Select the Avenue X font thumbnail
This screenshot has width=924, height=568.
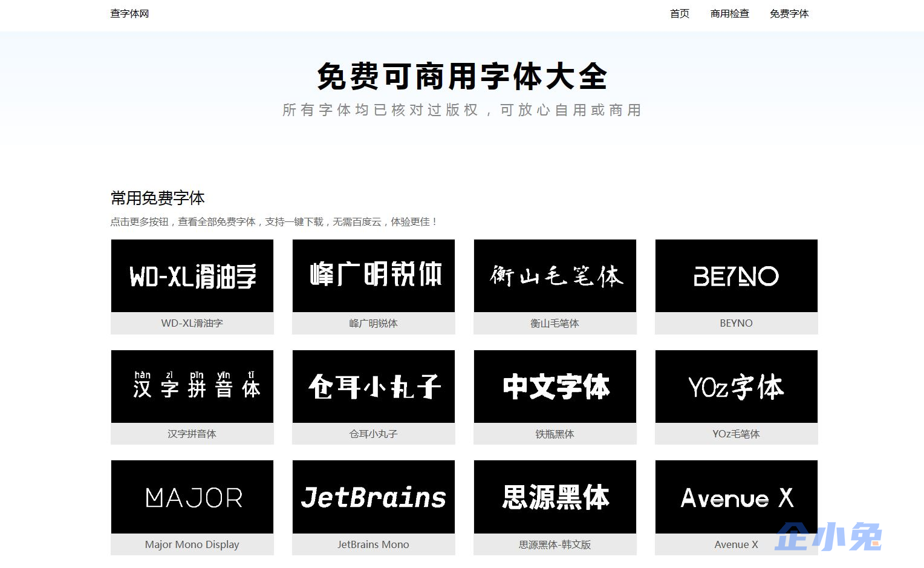[735, 497]
